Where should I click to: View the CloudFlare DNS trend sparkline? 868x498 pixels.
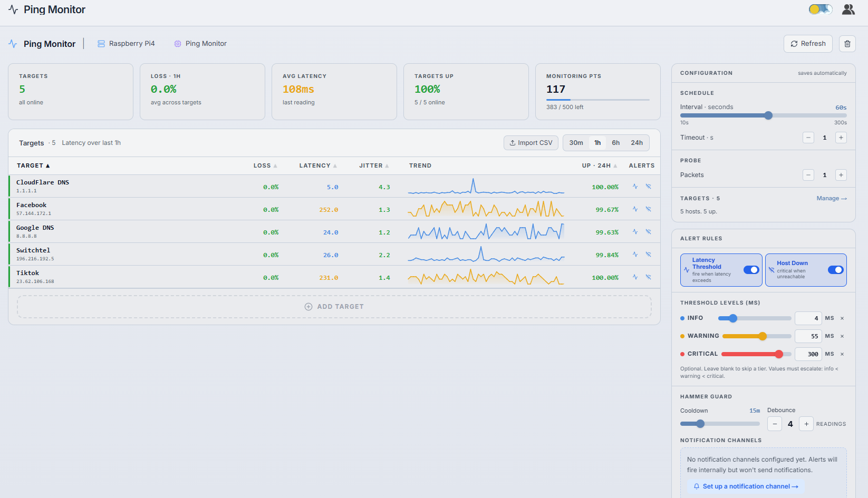(x=486, y=187)
